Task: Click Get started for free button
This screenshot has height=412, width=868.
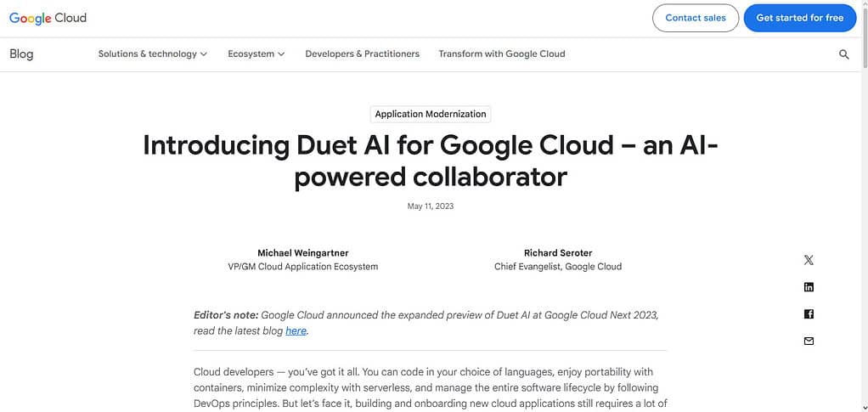Action: tap(800, 18)
